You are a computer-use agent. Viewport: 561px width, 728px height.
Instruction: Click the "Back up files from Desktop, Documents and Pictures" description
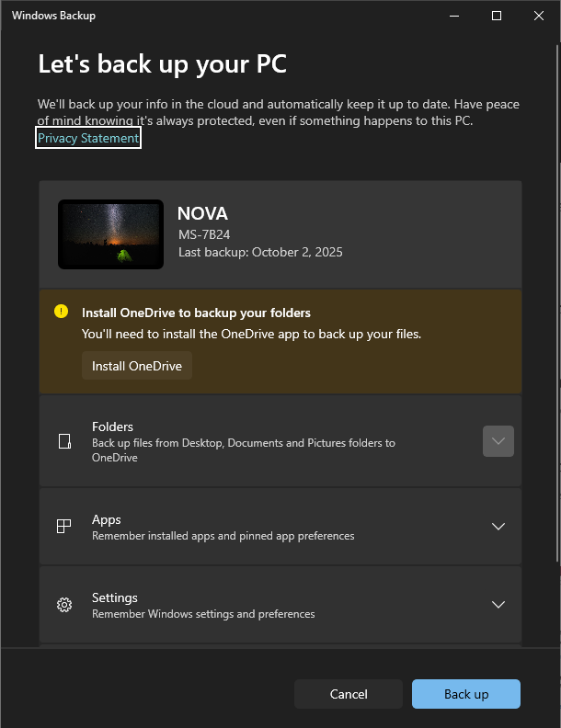[244, 449]
